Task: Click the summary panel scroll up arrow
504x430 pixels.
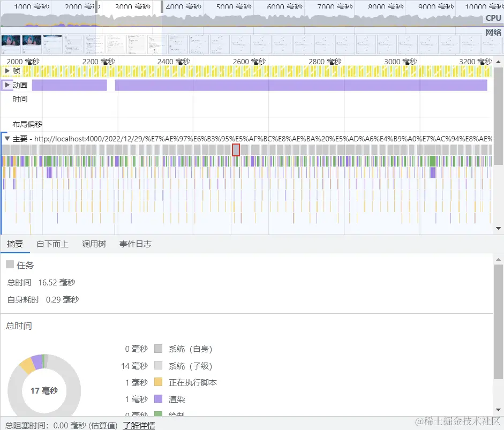Action: click(498, 259)
